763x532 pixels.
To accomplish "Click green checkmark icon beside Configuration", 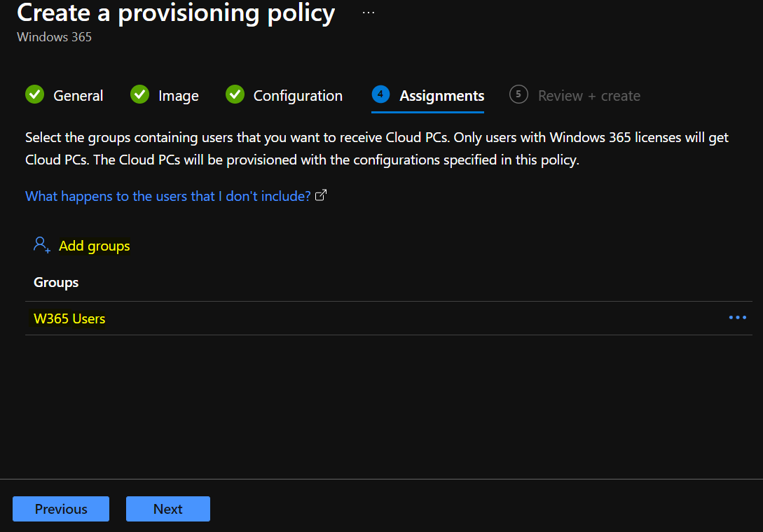I will coord(235,94).
